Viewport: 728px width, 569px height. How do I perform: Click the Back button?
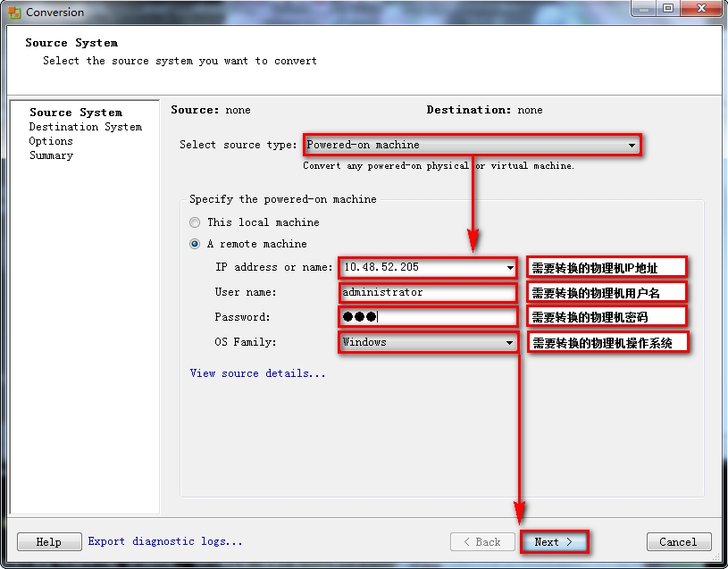[482, 541]
